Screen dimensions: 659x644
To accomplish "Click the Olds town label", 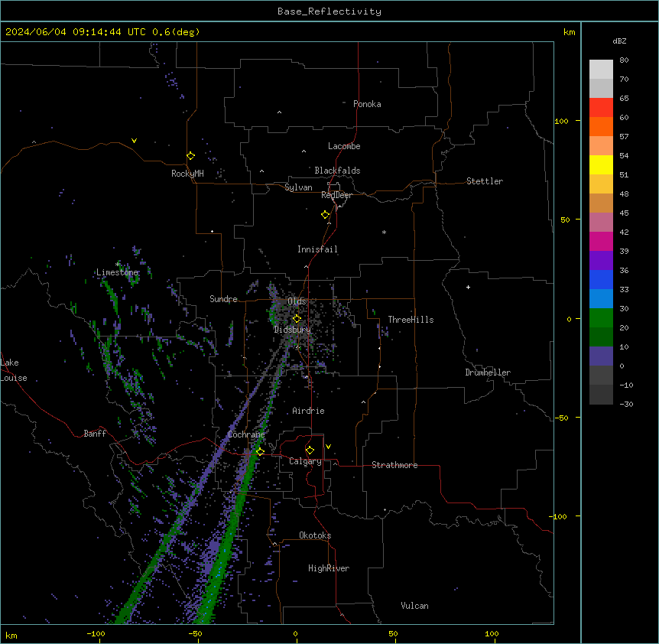I will pos(297,301).
